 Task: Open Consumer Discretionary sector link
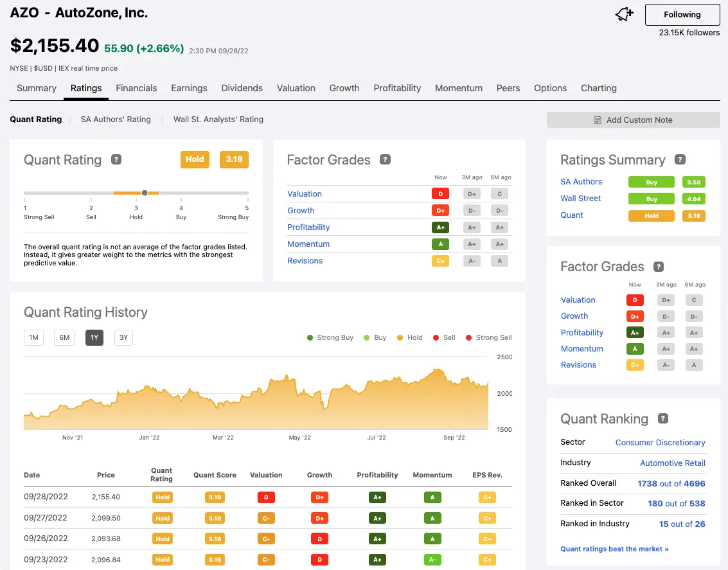[660, 442]
